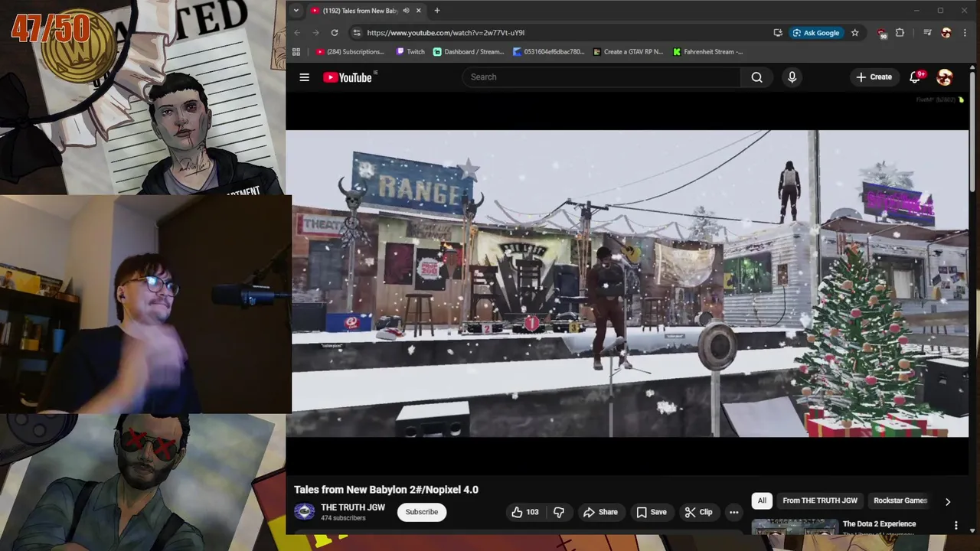Open The Dota 2 Experience thumbnail
The image size is (980, 551).
795,527
